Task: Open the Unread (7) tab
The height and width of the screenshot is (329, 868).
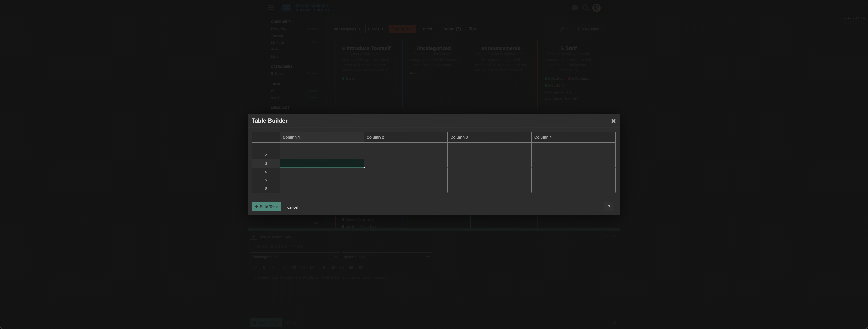Action: (450, 29)
